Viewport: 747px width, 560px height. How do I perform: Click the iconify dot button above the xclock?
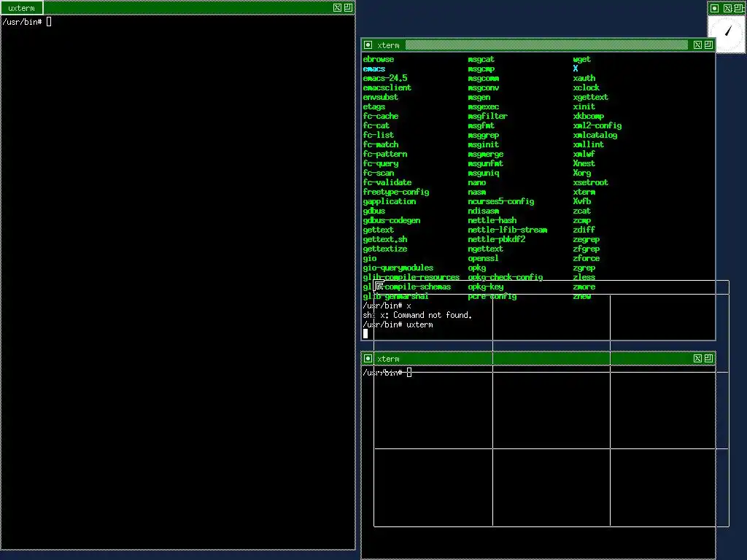715,8
